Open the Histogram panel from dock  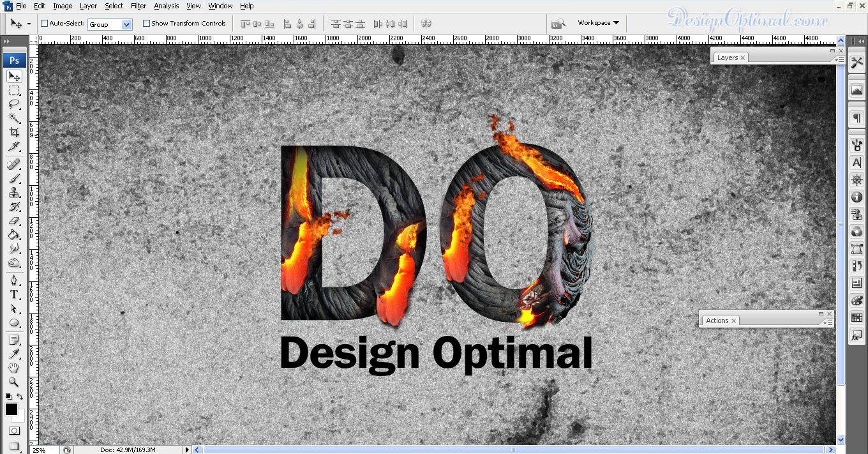pyautogui.click(x=857, y=90)
